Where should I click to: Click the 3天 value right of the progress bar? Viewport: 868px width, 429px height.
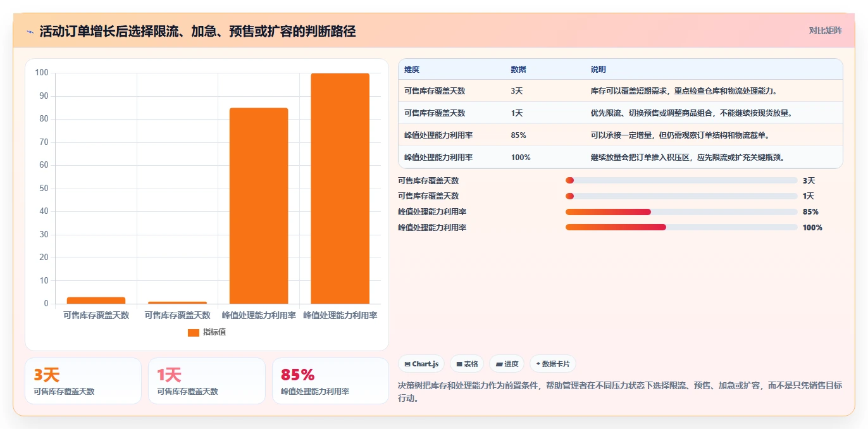click(x=809, y=180)
